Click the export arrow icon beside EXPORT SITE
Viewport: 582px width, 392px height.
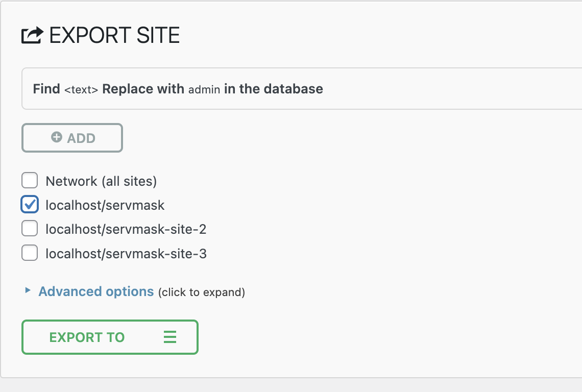click(x=33, y=35)
